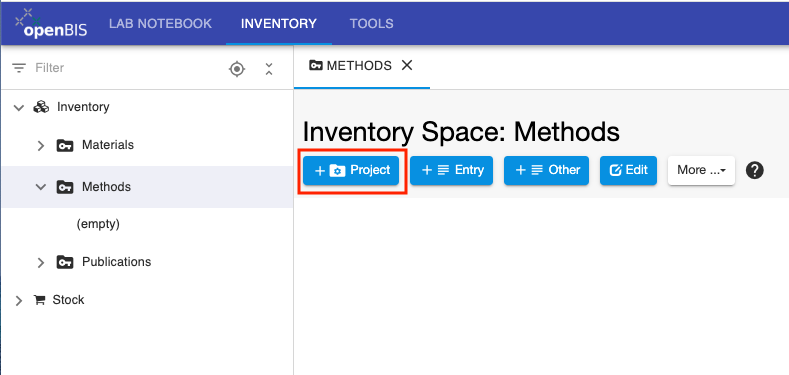Image resolution: width=789 pixels, height=375 pixels.
Task: Open the More... dropdown
Action: click(x=701, y=170)
